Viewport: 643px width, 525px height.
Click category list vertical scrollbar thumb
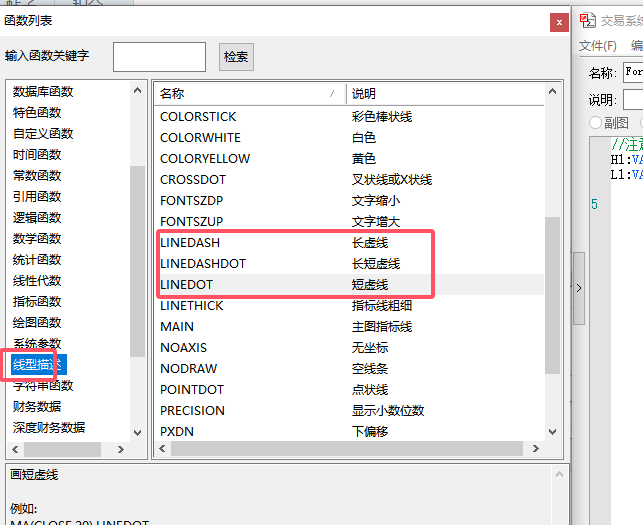coord(137,261)
